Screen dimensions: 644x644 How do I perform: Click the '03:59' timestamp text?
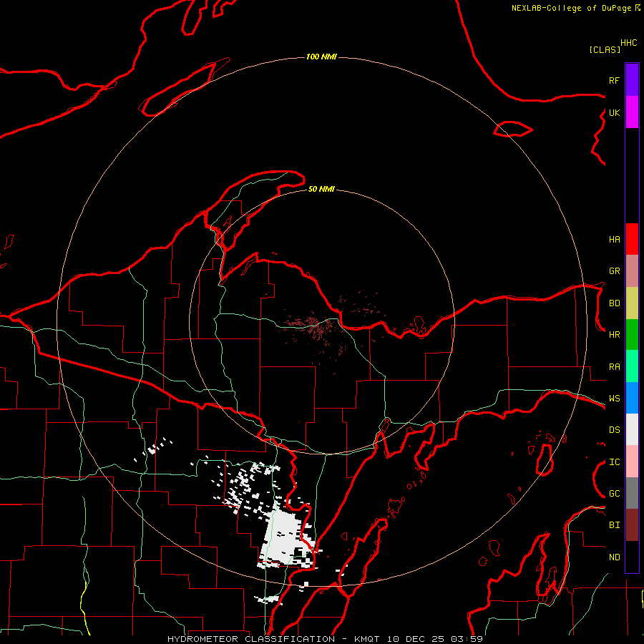[467, 639]
